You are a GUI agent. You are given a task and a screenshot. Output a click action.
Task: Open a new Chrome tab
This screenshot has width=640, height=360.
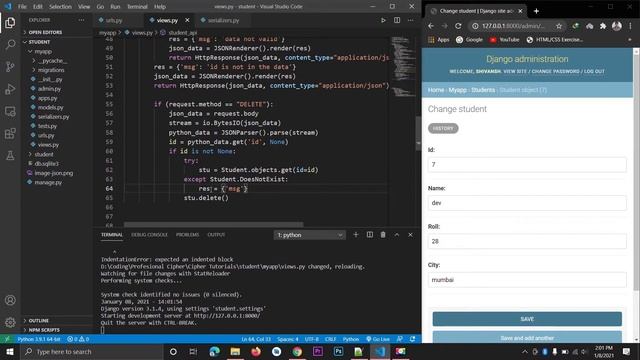point(536,11)
